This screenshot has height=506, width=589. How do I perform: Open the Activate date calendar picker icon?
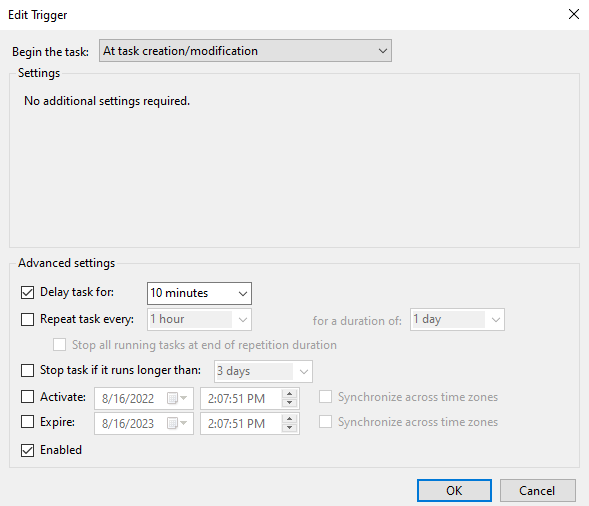pos(177,398)
